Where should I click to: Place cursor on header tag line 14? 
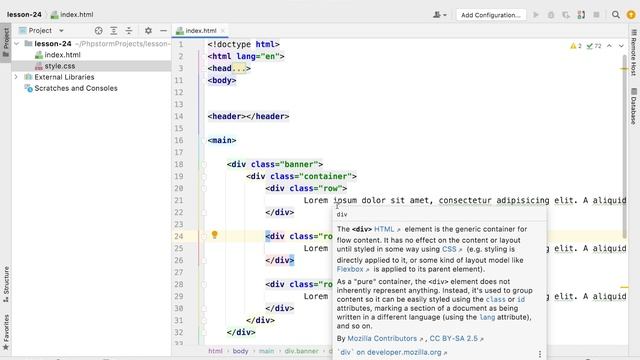248,116
